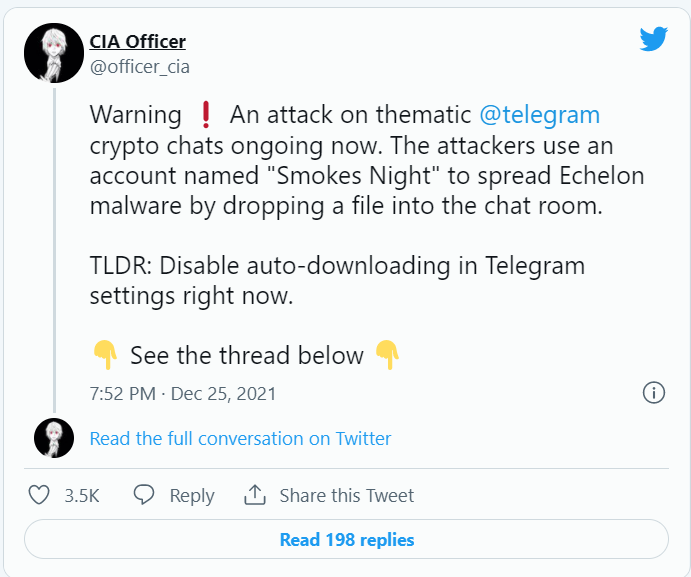Open the tweet info circle icon

pos(653,392)
